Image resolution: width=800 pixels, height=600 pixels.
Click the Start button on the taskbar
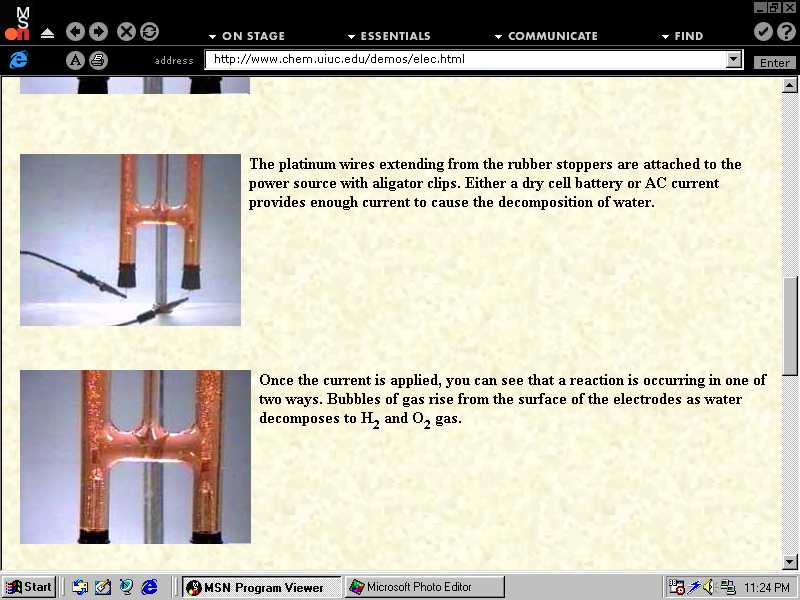tap(29, 587)
